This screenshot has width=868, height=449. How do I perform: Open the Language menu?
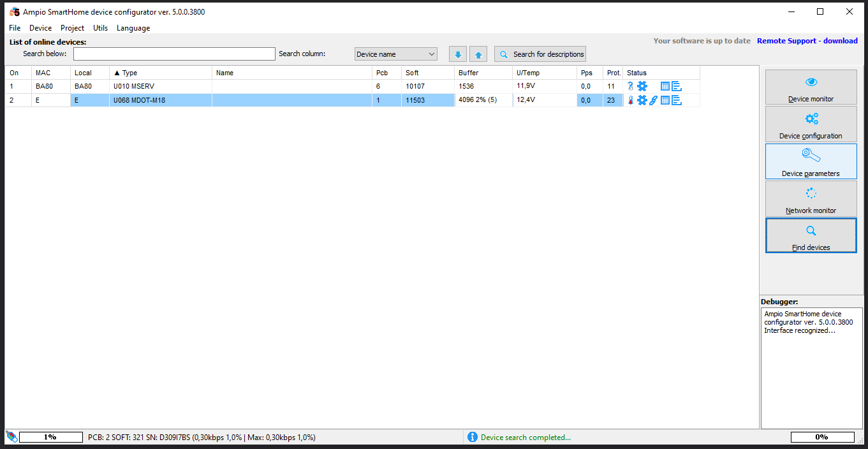[133, 28]
